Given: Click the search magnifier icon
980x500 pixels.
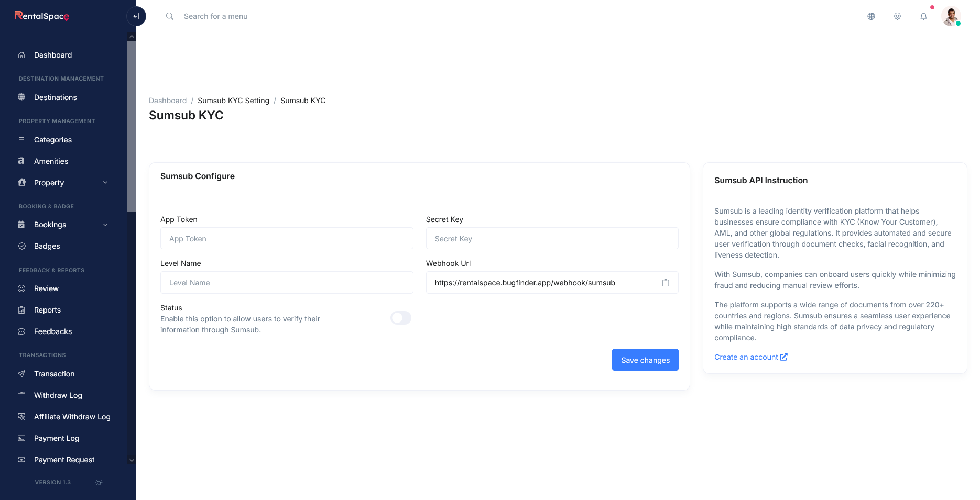Looking at the screenshot, I should click(x=170, y=16).
